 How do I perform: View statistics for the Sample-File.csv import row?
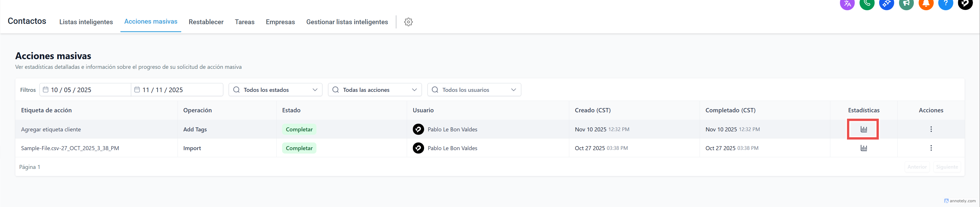[864, 148]
